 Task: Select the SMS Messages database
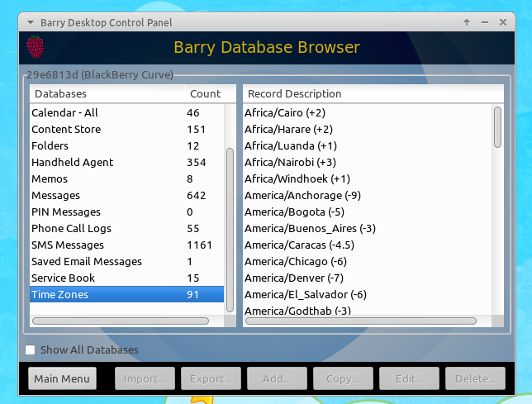(127, 245)
